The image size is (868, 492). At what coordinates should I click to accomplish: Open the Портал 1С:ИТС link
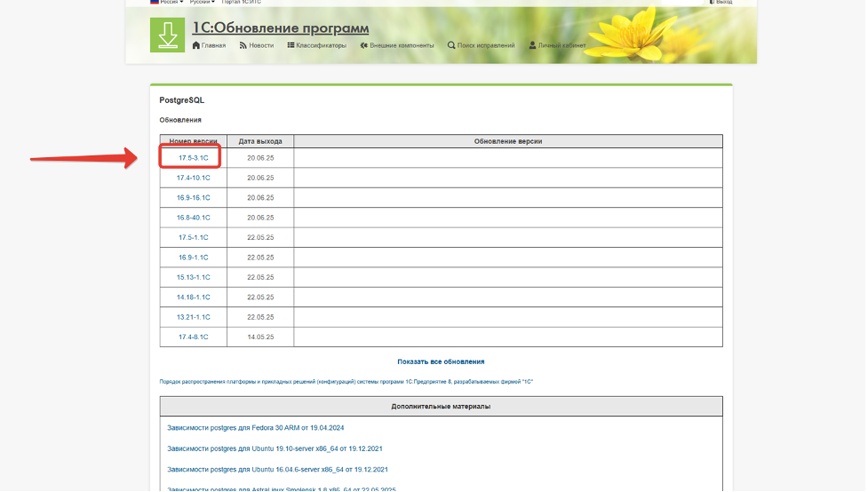point(241,3)
